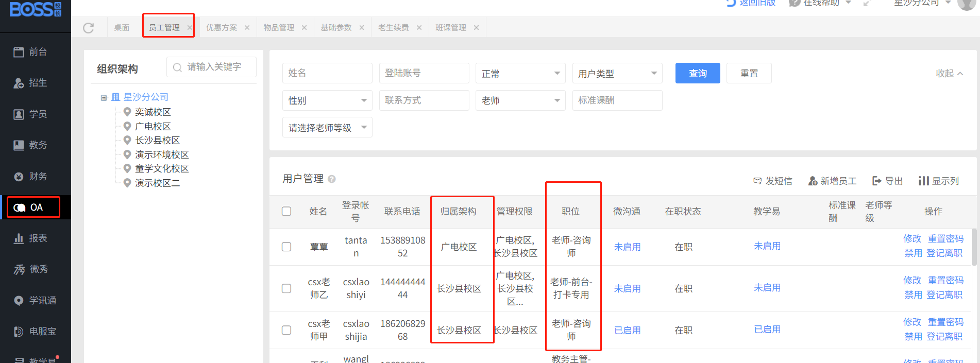Tick the checkbox for the csx老师甲 row
This screenshot has width=980, height=363.
286,330
